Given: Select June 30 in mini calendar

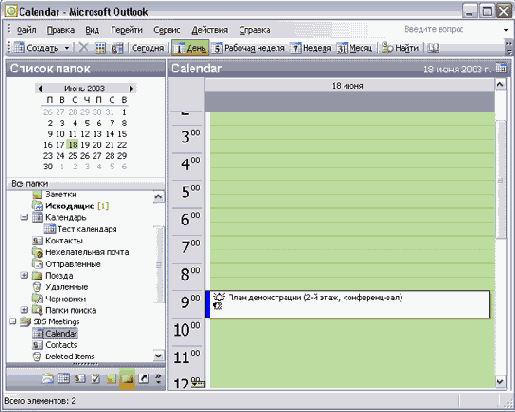Looking at the screenshot, I should point(48,166).
